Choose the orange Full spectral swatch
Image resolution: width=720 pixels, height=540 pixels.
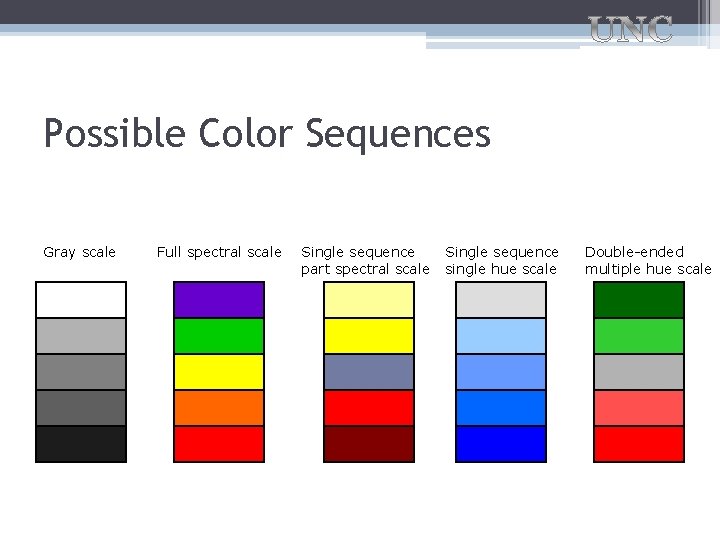tap(219, 408)
